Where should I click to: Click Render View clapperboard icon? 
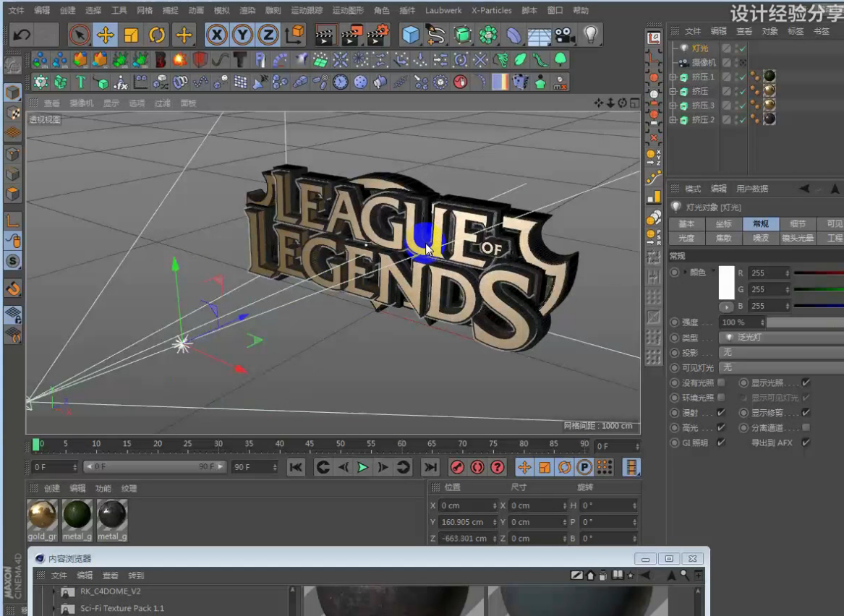(x=325, y=35)
